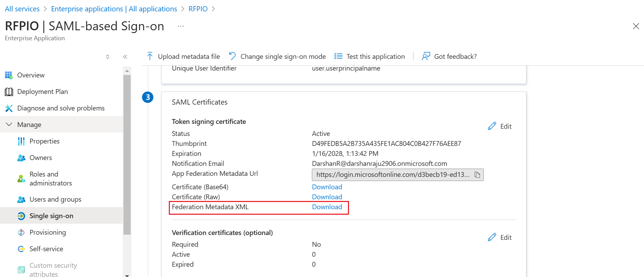Click the sidebar scrollbar up arrow
This screenshot has width=644, height=277.
(127, 71)
